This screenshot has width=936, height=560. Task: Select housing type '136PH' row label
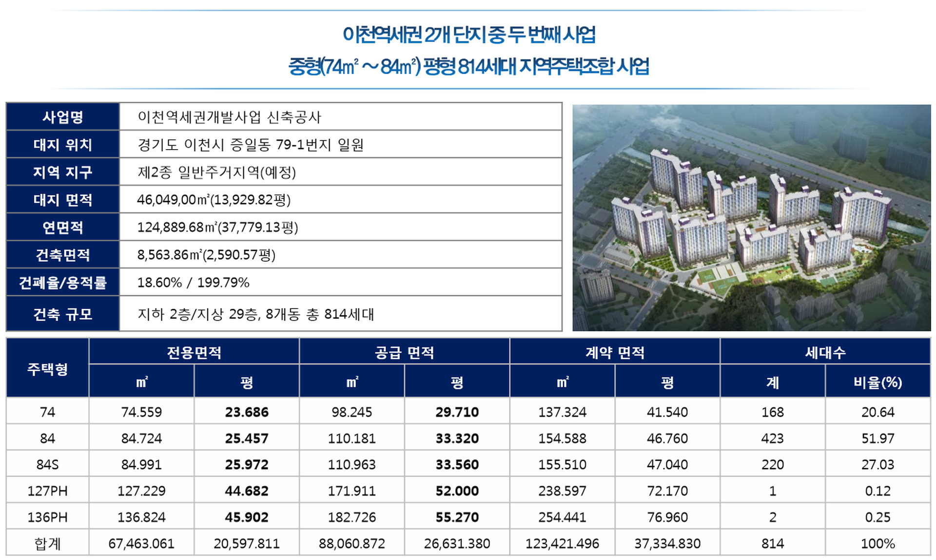pyautogui.click(x=48, y=517)
